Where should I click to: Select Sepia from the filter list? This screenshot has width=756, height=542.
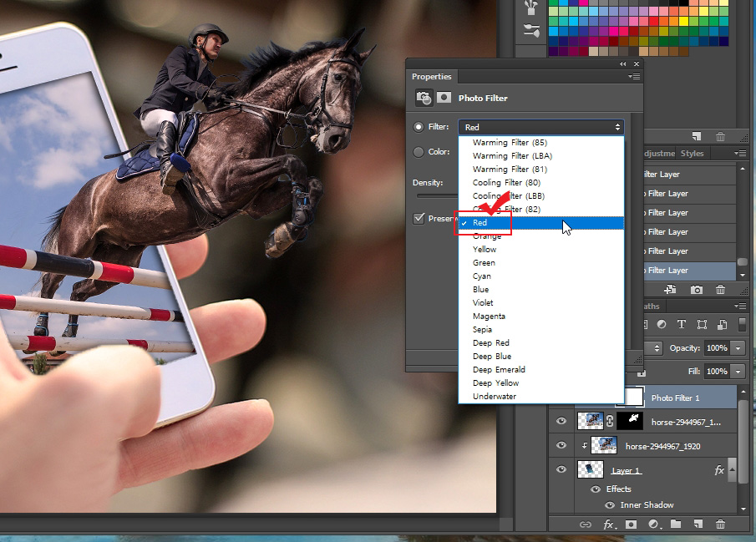tap(484, 329)
